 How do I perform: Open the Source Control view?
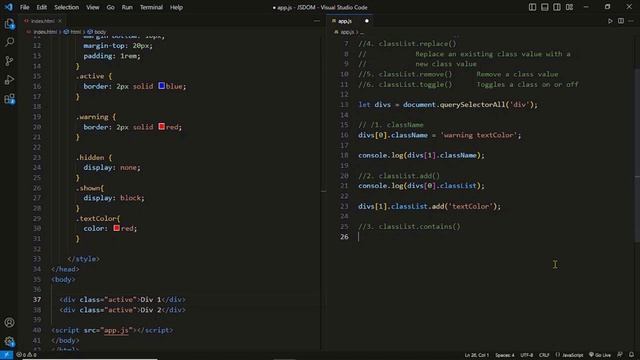(9, 61)
